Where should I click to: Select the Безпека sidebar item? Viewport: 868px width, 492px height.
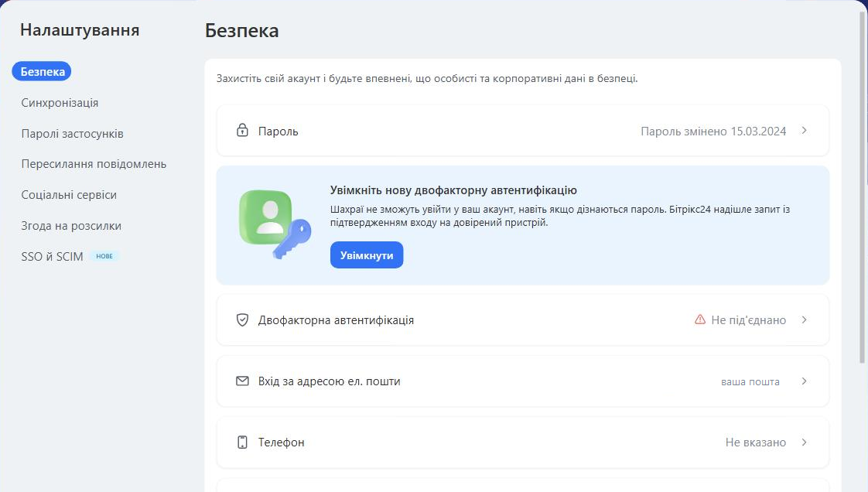(42, 71)
